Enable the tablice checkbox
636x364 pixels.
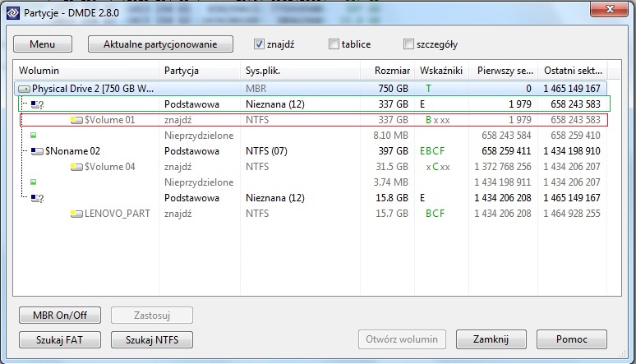coord(334,44)
